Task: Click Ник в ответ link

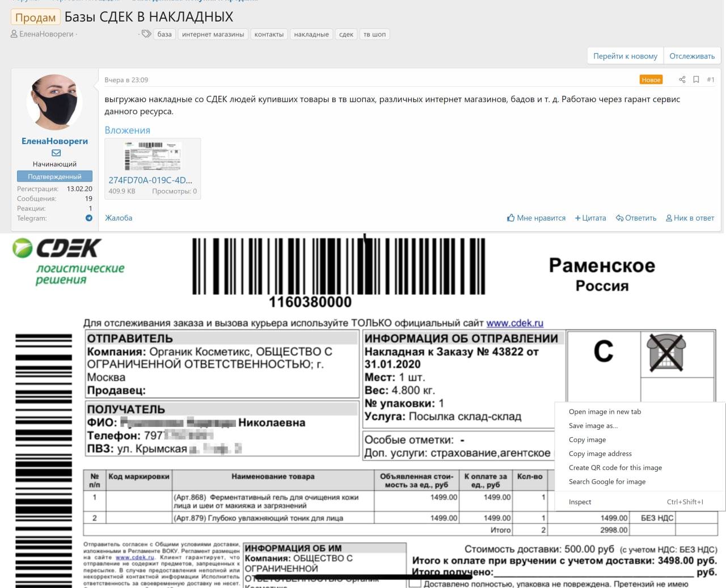Action: coord(690,218)
